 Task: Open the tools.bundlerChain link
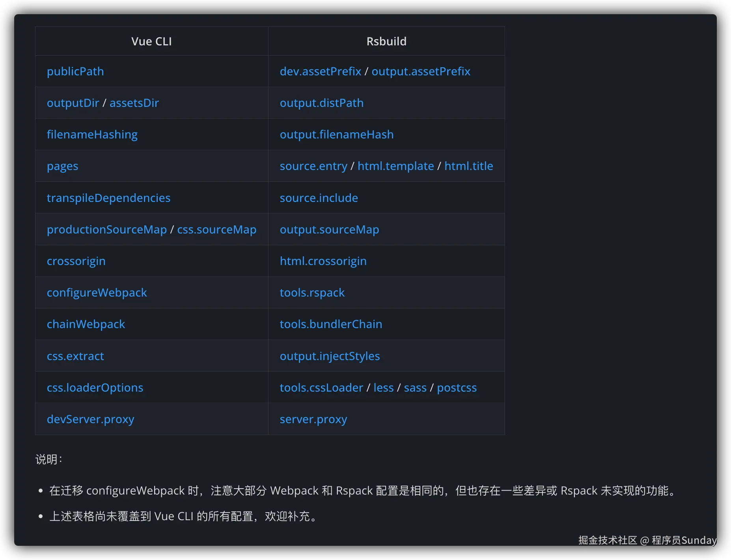coord(331,324)
